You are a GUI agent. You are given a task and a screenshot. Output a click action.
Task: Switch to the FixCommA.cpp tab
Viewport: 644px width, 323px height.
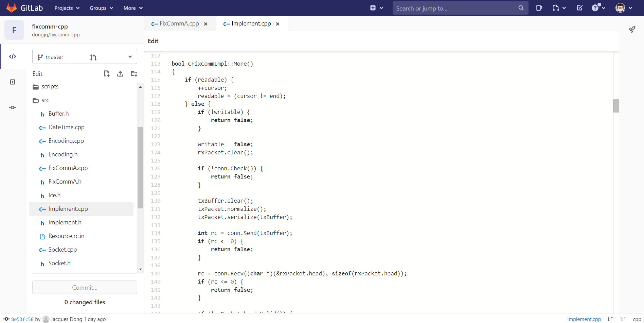pos(179,24)
